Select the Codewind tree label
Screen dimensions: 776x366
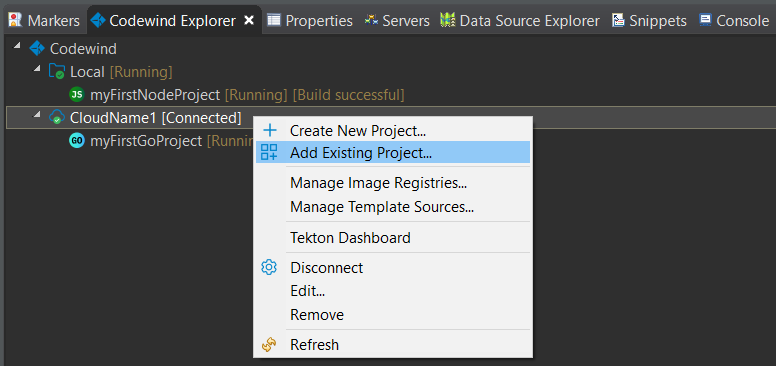point(84,48)
